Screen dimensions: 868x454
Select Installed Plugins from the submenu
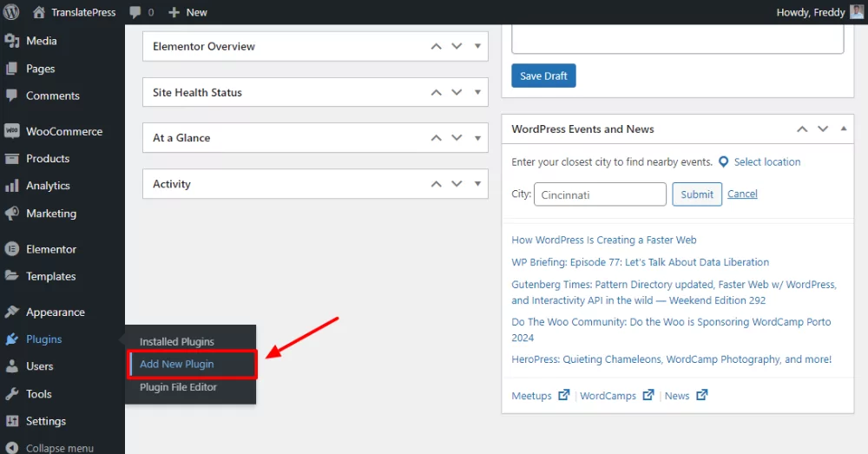(x=176, y=342)
